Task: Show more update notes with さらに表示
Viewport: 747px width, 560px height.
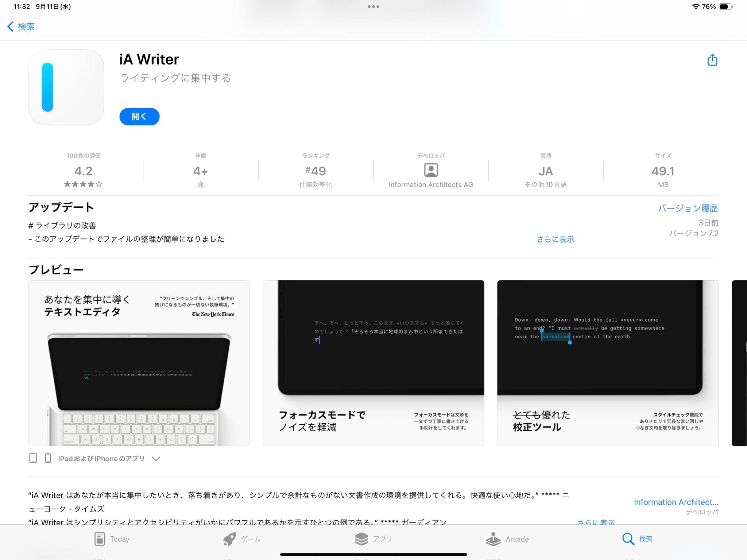Action: tap(555, 240)
